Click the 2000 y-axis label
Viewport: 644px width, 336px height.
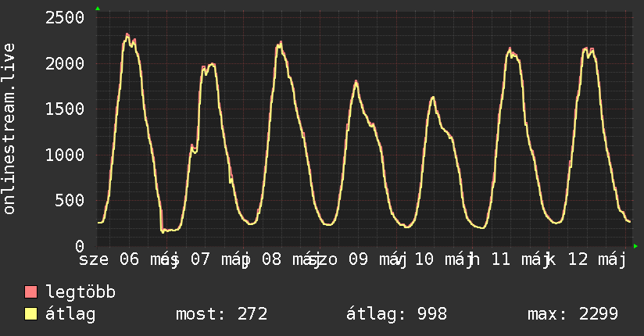65,63
